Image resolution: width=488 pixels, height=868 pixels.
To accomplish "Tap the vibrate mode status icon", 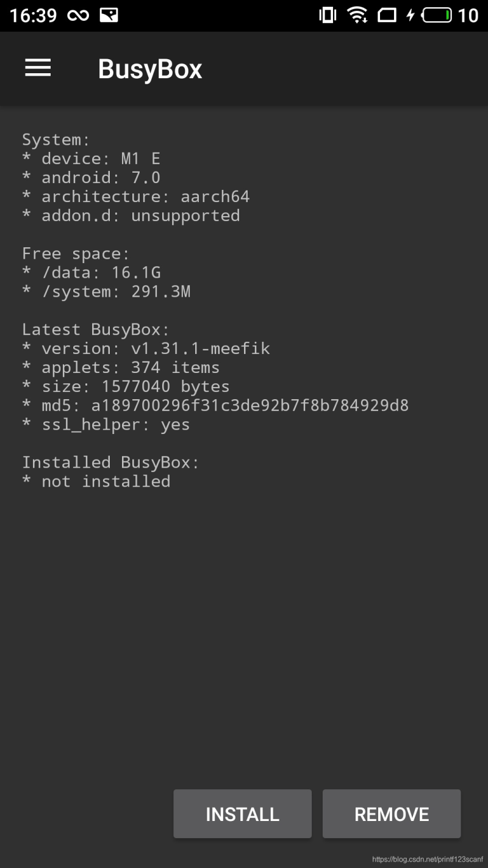I will click(x=328, y=15).
